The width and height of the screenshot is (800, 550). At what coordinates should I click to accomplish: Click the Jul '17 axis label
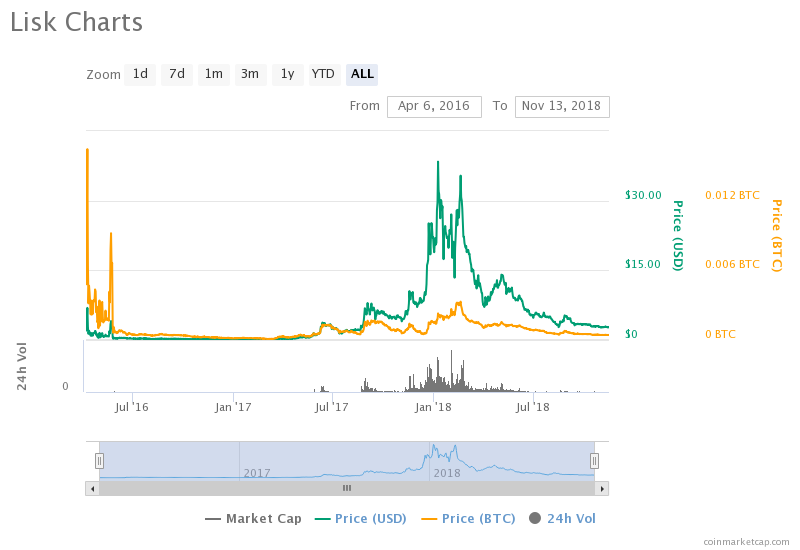(x=332, y=407)
